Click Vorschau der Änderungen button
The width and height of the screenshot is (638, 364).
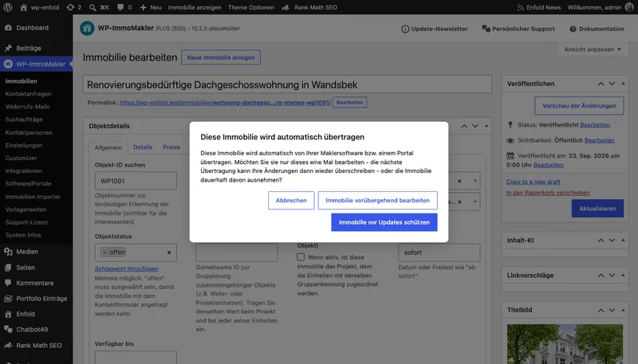[x=579, y=106]
